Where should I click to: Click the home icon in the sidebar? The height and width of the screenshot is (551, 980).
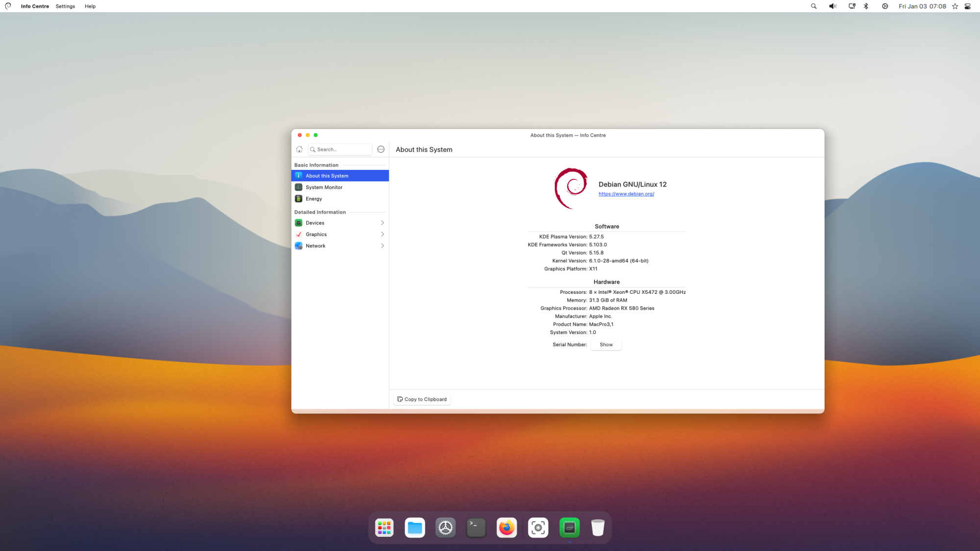point(299,149)
